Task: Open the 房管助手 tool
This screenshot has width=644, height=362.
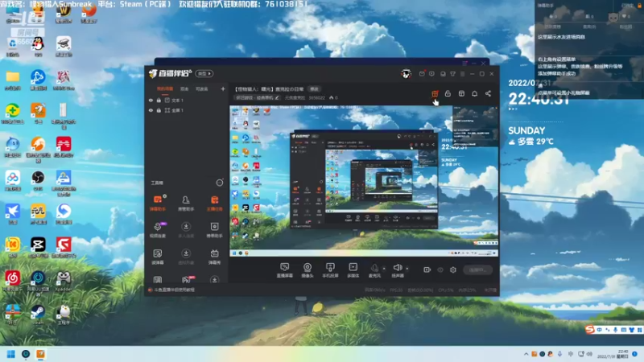Action: pyautogui.click(x=186, y=204)
